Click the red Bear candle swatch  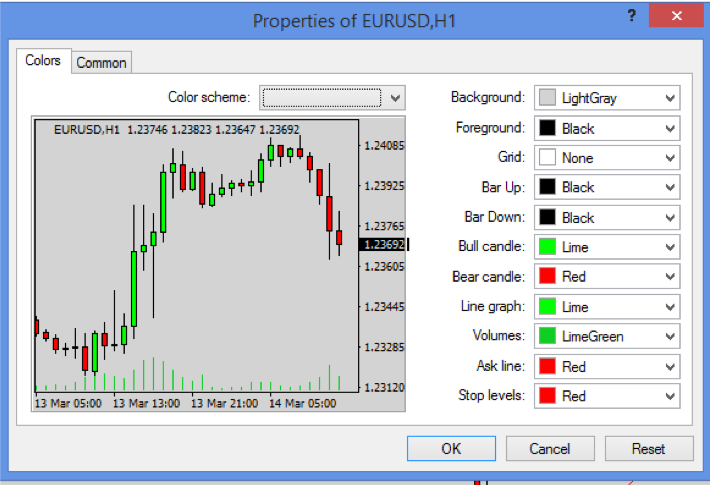tap(547, 276)
